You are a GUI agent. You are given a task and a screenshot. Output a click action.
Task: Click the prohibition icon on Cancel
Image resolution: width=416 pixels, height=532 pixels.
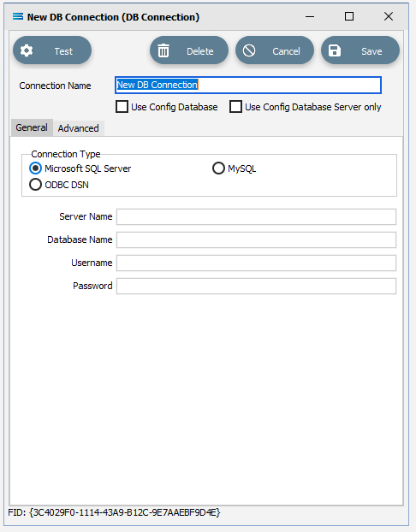click(x=249, y=51)
